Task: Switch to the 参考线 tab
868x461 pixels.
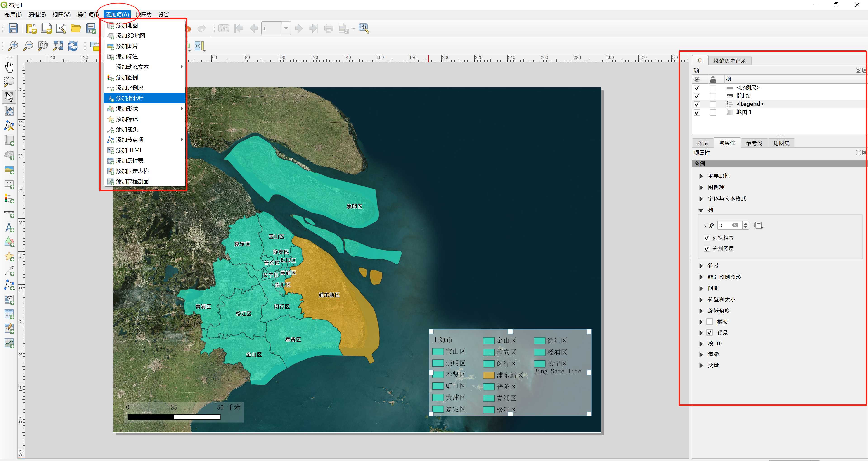Action: click(x=754, y=143)
